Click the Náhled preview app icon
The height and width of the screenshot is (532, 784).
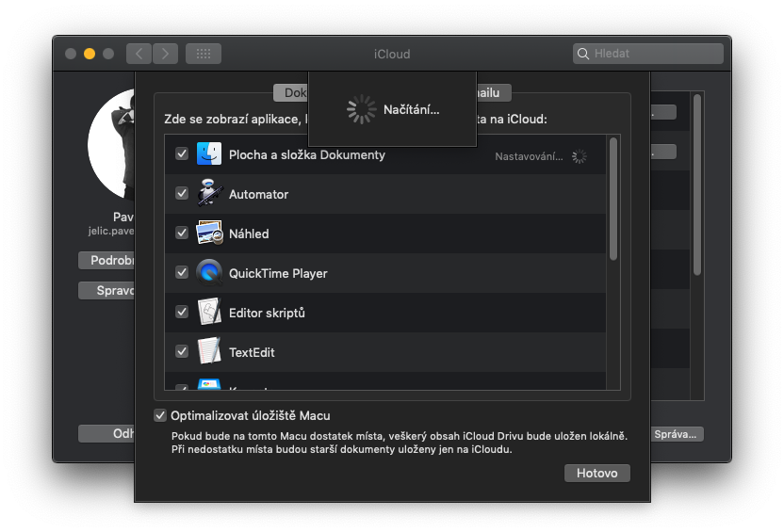(x=209, y=233)
